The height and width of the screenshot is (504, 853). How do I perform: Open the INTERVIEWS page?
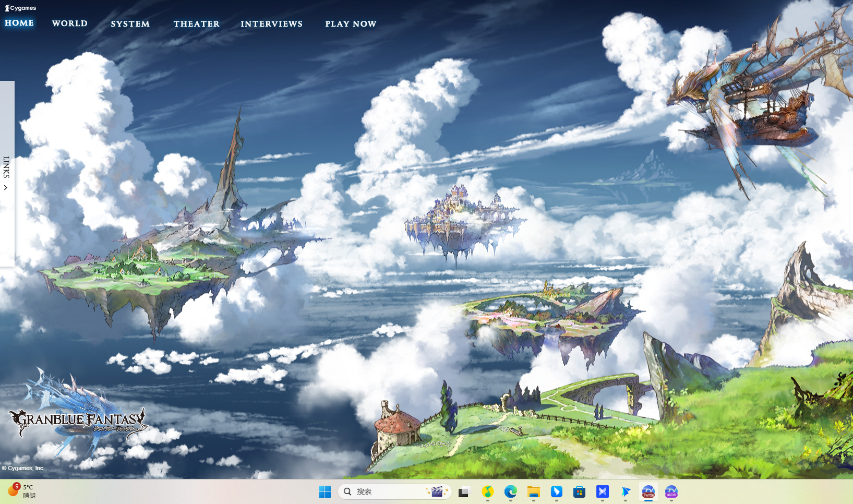pyautogui.click(x=271, y=24)
